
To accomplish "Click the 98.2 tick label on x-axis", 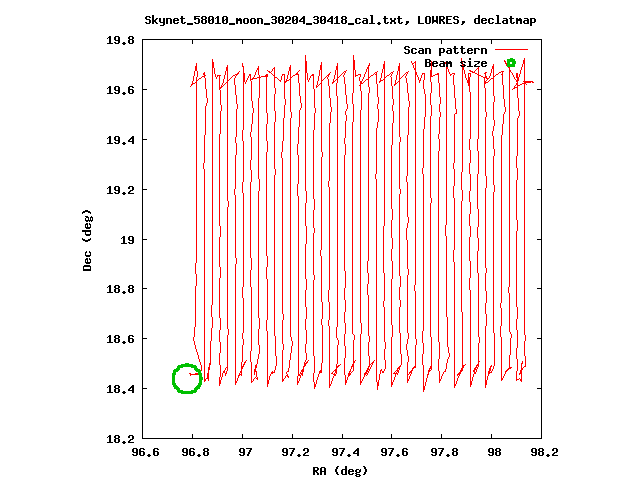I will point(543,453).
